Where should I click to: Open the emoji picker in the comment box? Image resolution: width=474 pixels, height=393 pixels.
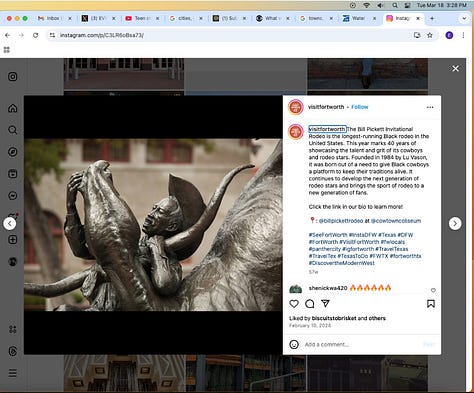point(294,344)
